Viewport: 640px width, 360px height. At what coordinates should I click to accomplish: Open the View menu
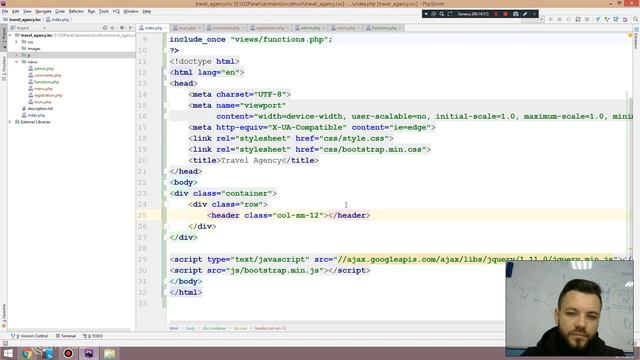point(27,11)
